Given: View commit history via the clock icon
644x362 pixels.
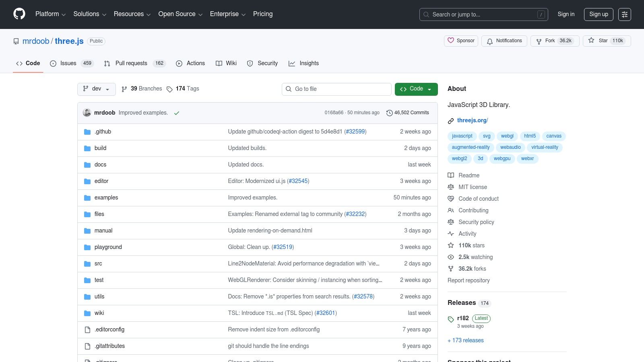Looking at the screenshot, I should 389,113.
